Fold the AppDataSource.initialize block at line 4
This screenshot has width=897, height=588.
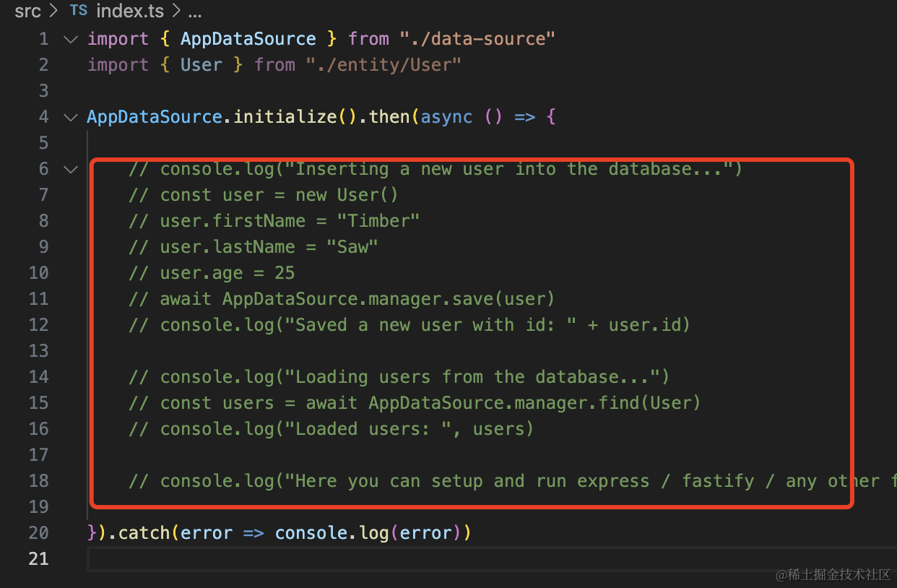70,117
